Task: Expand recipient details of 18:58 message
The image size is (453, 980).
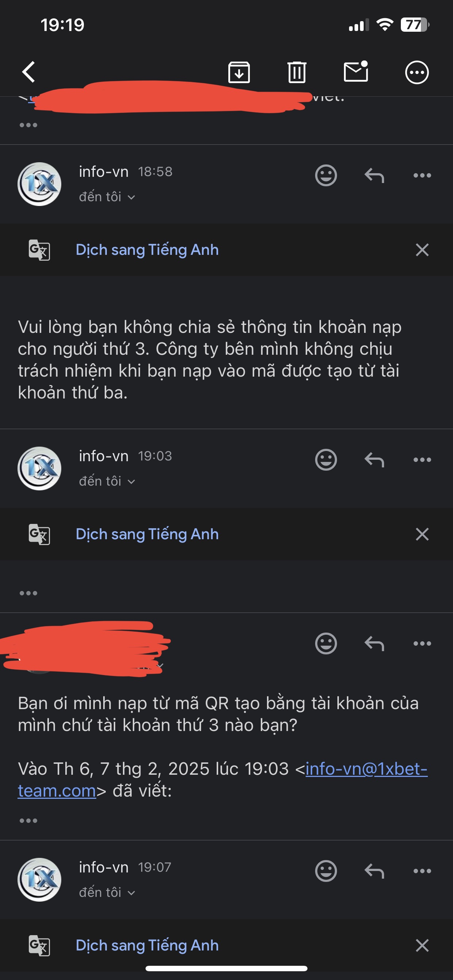Action: coord(107,197)
